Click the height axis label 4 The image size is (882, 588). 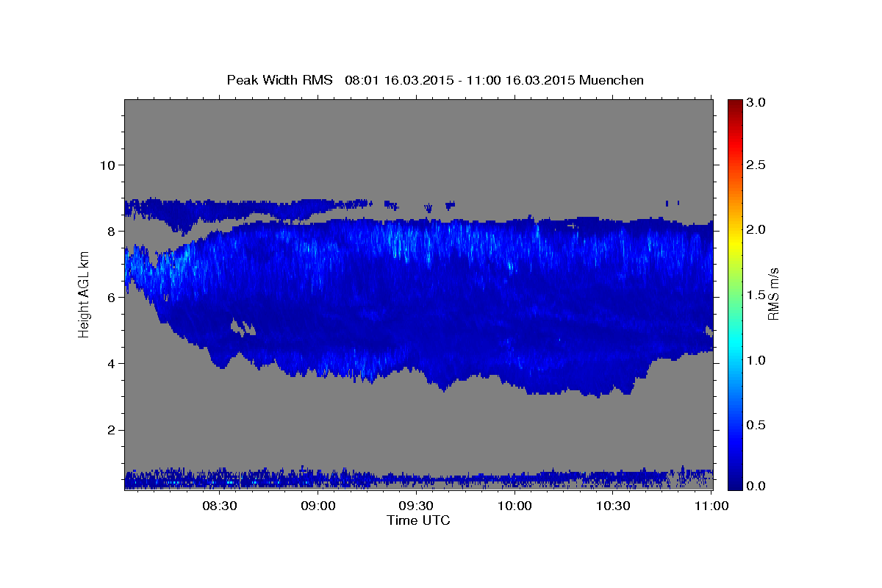click(x=112, y=363)
